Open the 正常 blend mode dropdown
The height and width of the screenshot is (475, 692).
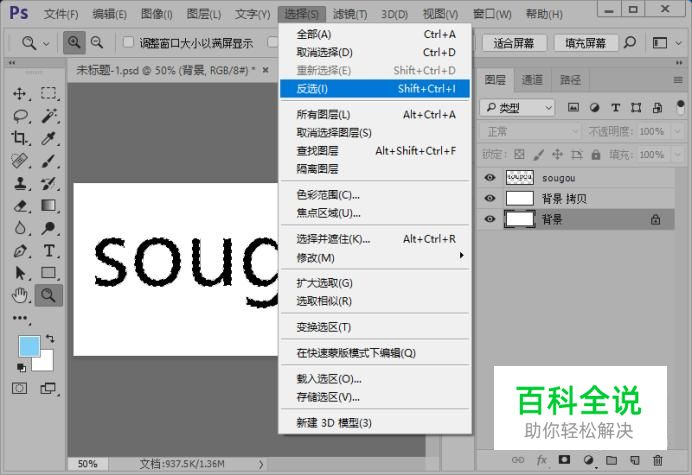point(530,132)
